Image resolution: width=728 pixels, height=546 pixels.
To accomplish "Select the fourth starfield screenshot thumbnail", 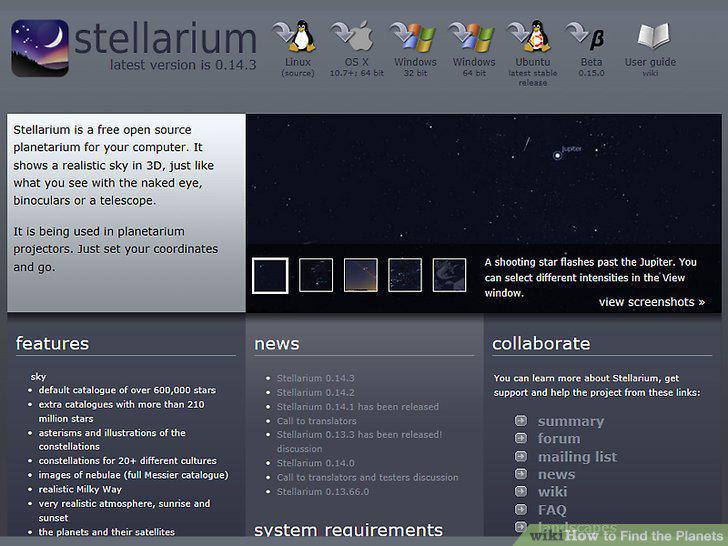I will [x=405, y=275].
